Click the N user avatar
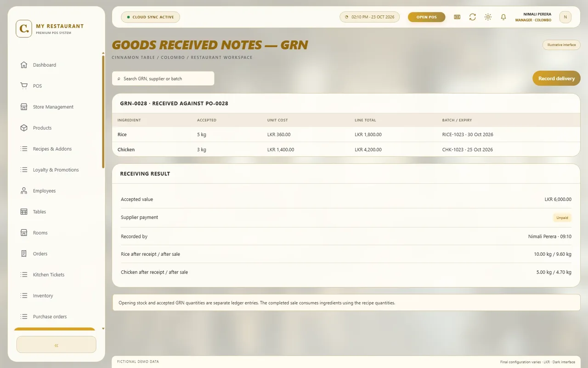The image size is (588, 368). [x=565, y=17]
